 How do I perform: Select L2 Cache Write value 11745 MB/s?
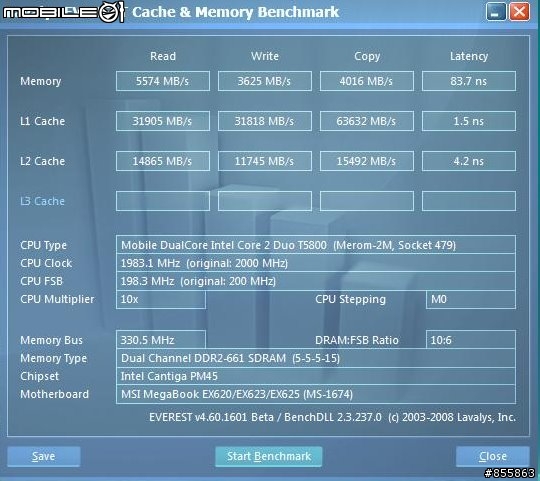click(x=265, y=161)
